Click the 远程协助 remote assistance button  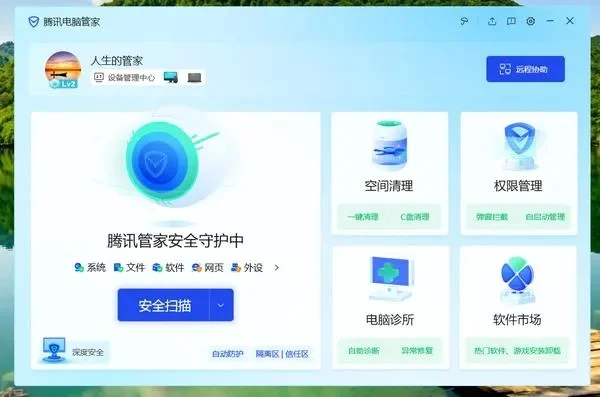click(525, 69)
